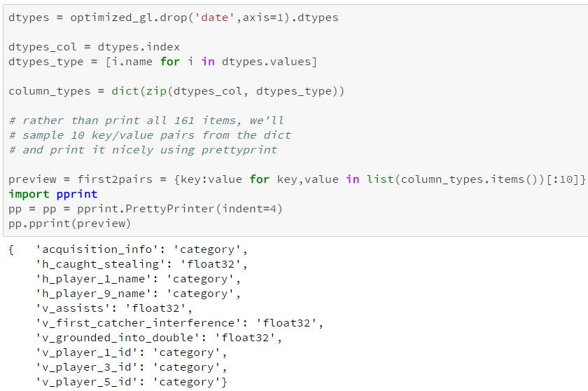The height and width of the screenshot is (391, 588).
Task: Click the 'dtypes_type = [i.name for i' line
Action: click(x=162, y=62)
